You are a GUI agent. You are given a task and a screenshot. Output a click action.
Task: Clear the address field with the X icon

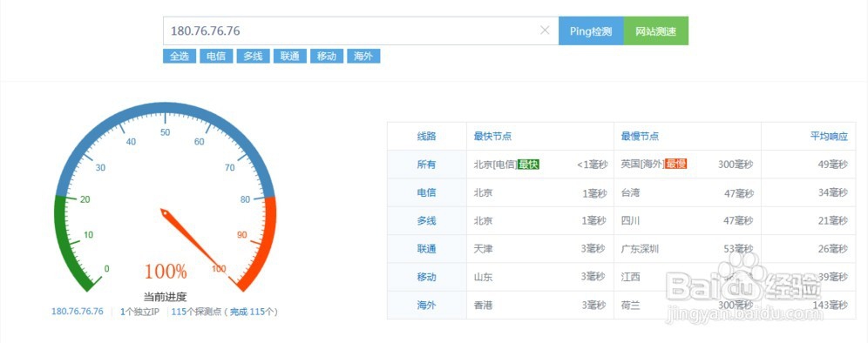click(545, 30)
